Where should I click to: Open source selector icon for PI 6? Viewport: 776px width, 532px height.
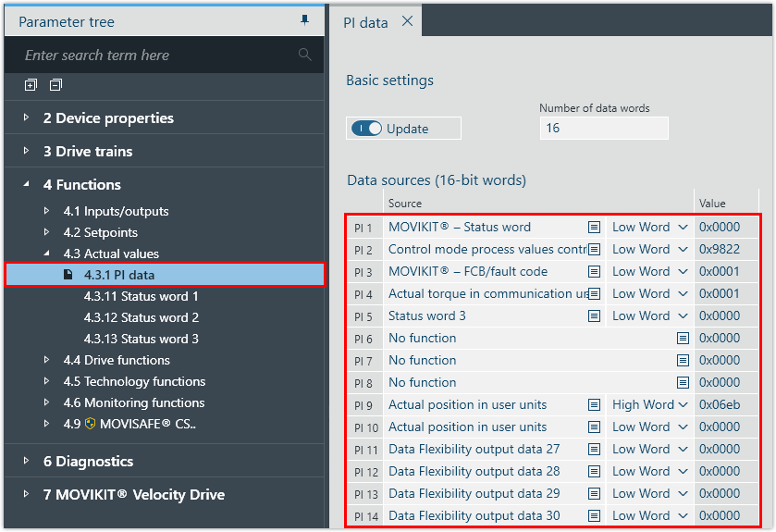pyautogui.click(x=683, y=339)
